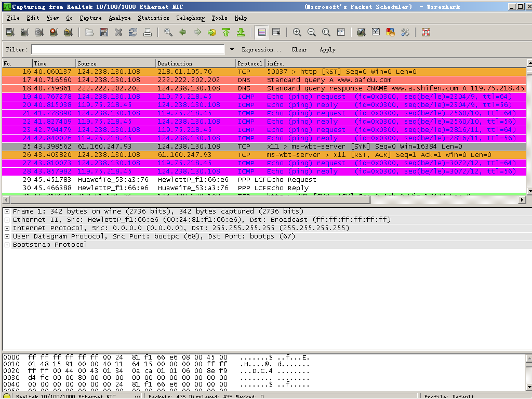Click the packet list scroll-right arrow
532x399 pixels.
[x=523, y=200]
